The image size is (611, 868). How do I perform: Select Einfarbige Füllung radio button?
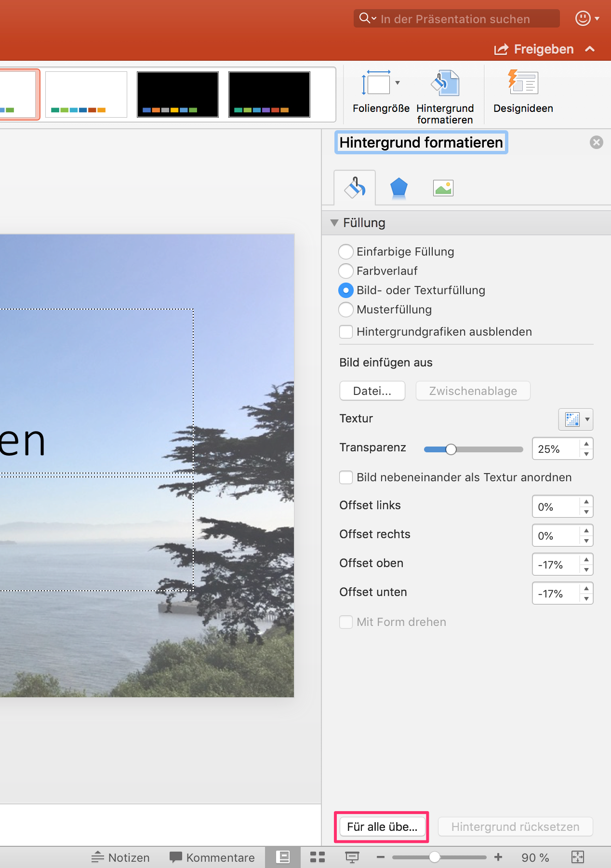(x=346, y=252)
